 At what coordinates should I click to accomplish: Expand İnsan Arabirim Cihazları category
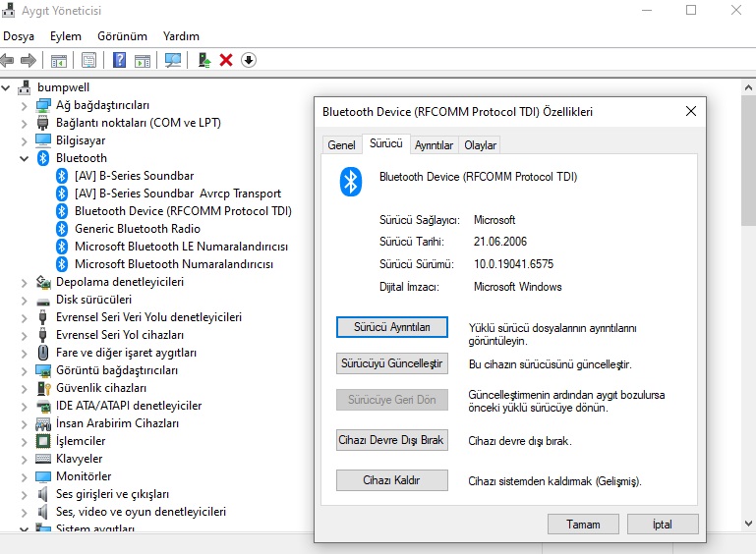25,424
